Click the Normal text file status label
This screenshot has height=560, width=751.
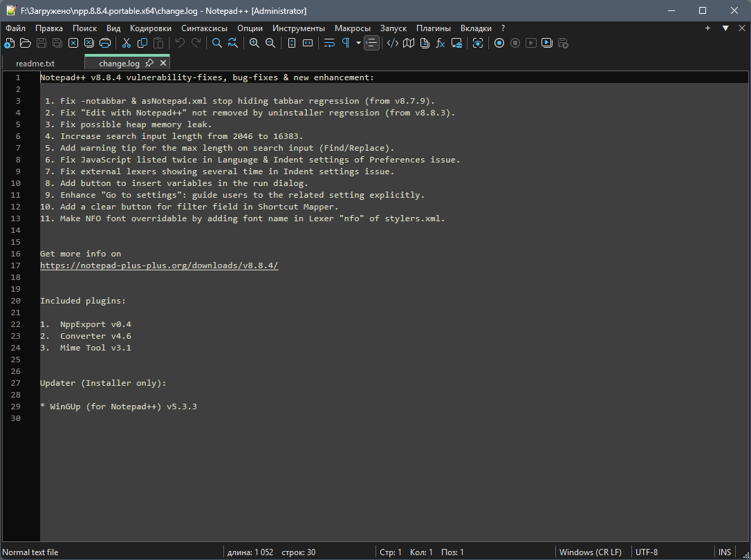[30, 552]
